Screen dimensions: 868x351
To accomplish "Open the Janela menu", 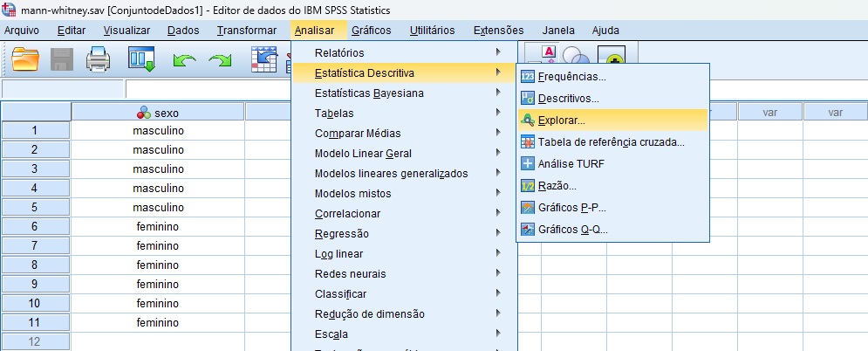I will [x=558, y=31].
